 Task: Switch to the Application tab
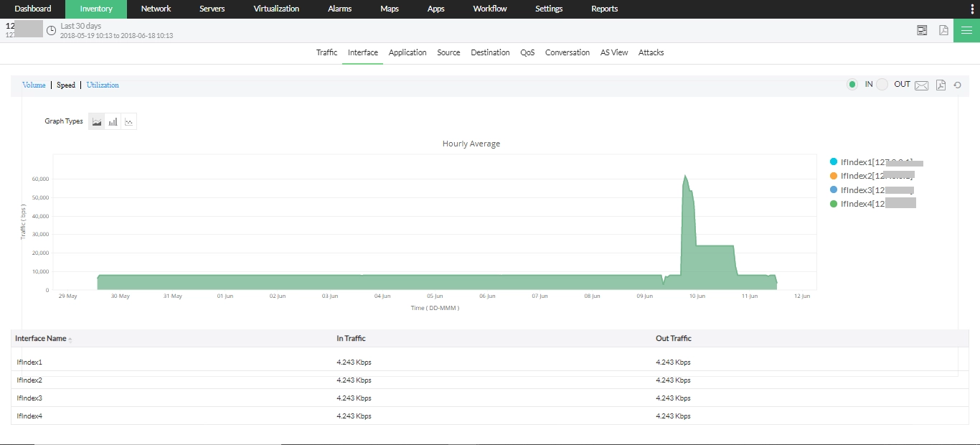point(407,52)
